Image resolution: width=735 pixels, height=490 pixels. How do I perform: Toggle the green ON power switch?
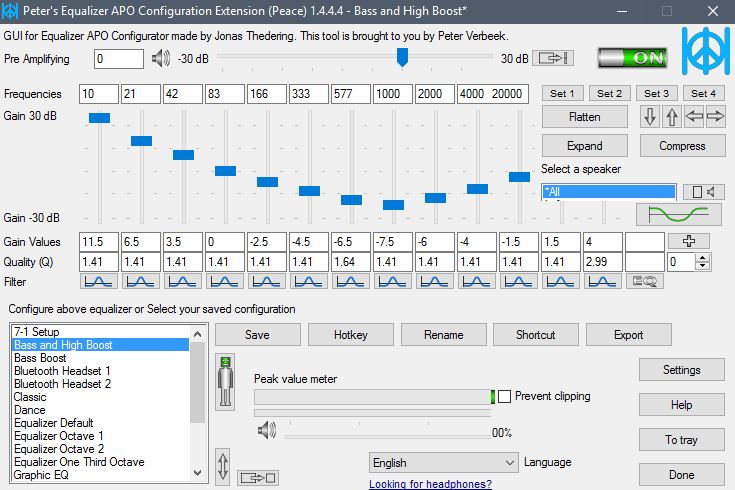point(632,57)
